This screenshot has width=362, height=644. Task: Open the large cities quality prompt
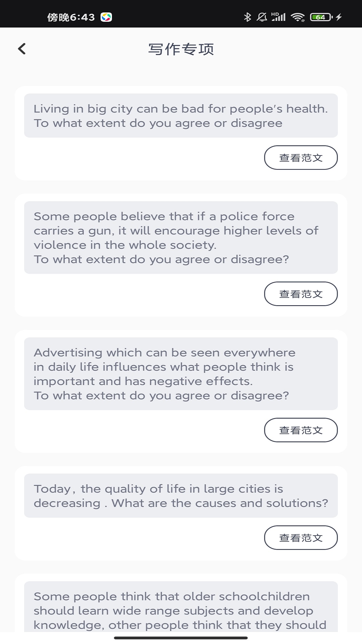pos(181,496)
